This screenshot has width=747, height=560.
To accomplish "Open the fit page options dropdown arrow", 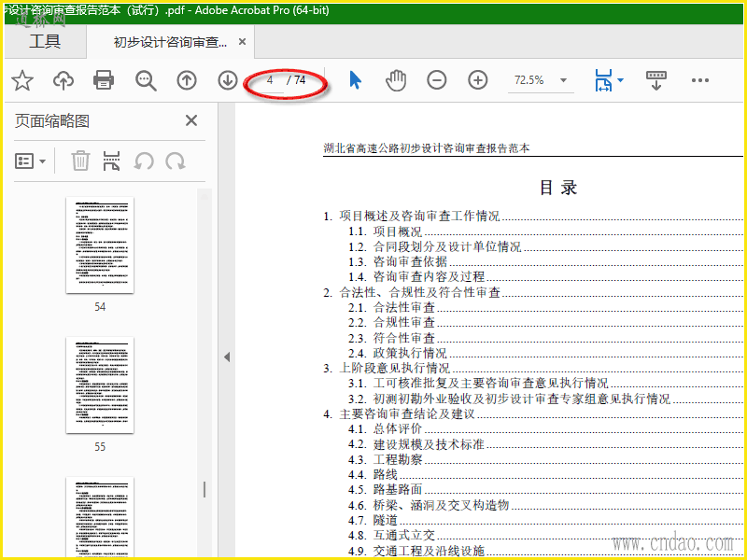I will point(620,80).
